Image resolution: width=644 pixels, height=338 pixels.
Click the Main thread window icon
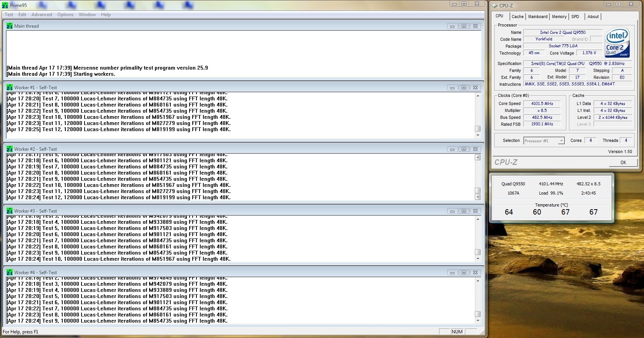click(10, 26)
